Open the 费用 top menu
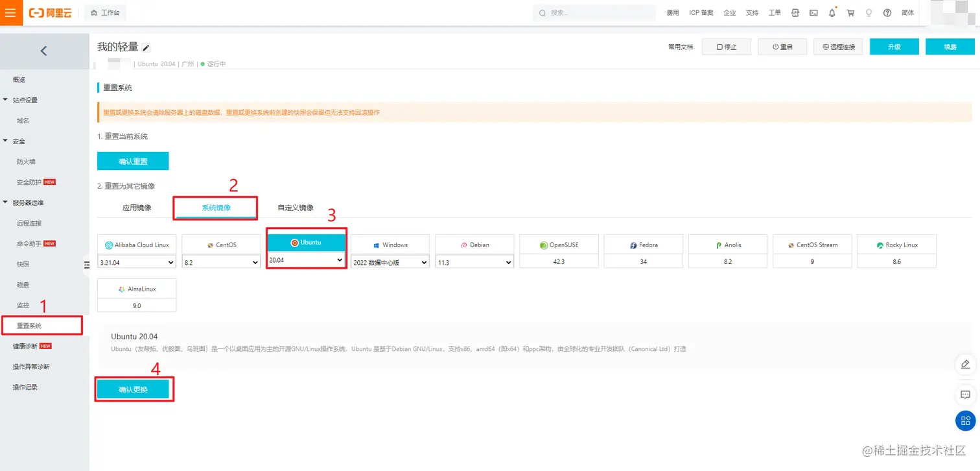Image resolution: width=980 pixels, height=471 pixels. pos(673,13)
